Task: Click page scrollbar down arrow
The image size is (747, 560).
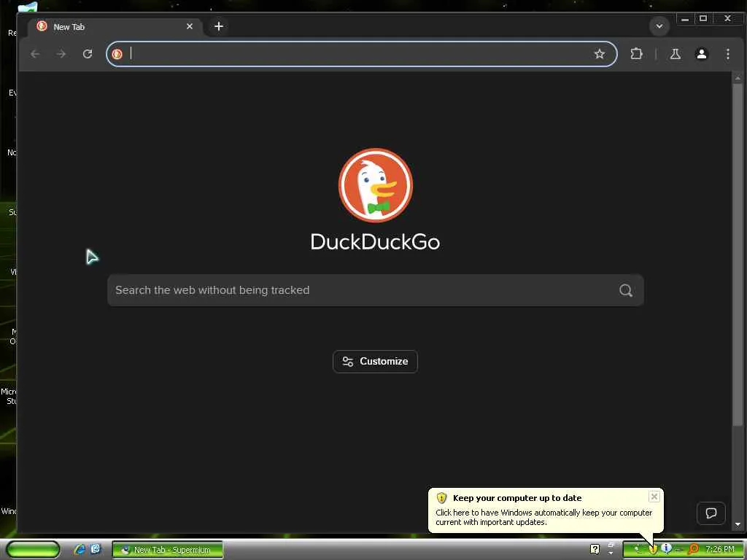Action: click(738, 524)
